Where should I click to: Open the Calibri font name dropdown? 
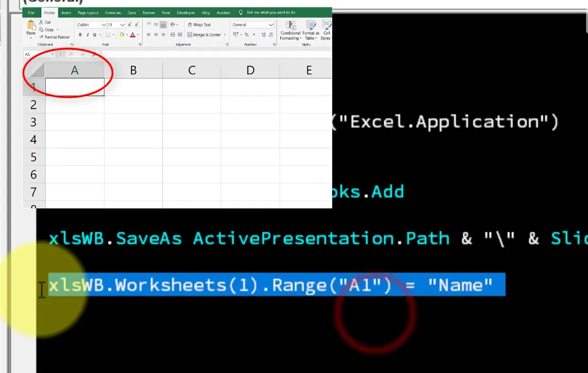tap(103, 25)
